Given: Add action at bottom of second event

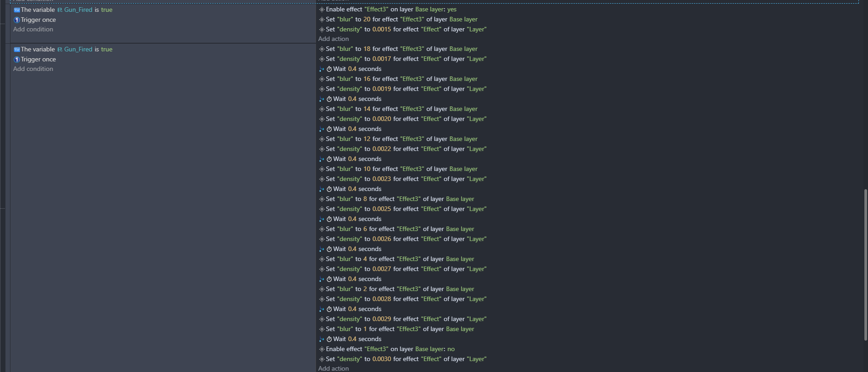Looking at the screenshot, I should 334,368.
